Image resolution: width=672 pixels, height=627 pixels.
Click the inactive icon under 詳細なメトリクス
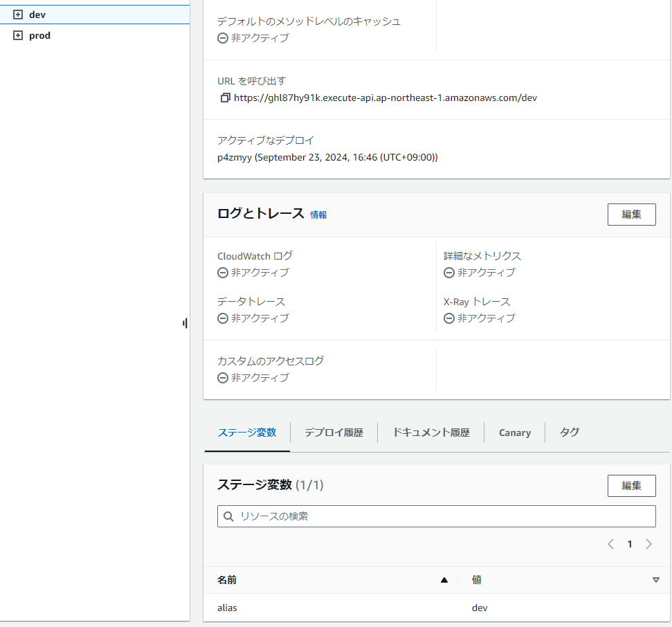click(x=448, y=273)
